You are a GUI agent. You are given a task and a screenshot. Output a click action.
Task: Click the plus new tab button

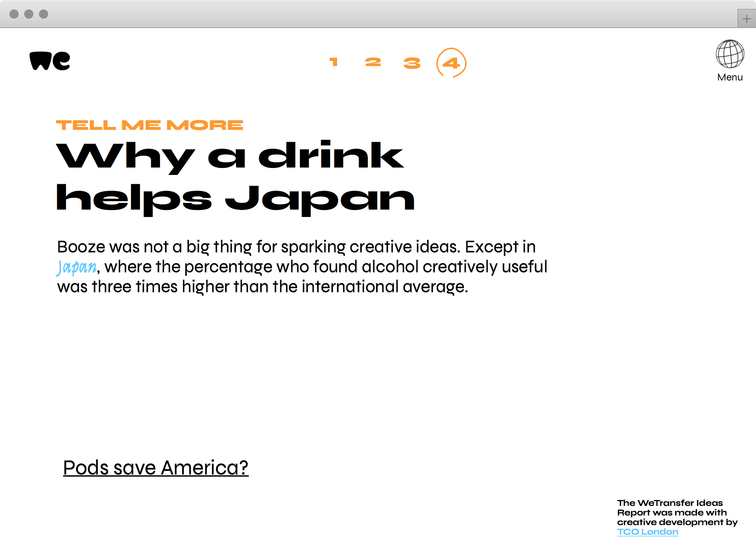point(746,19)
